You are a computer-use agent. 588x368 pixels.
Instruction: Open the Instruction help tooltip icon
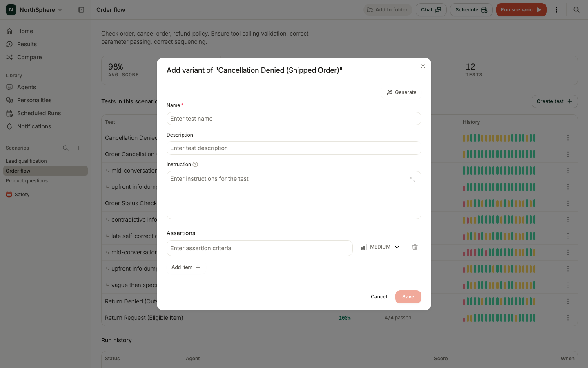(x=195, y=164)
